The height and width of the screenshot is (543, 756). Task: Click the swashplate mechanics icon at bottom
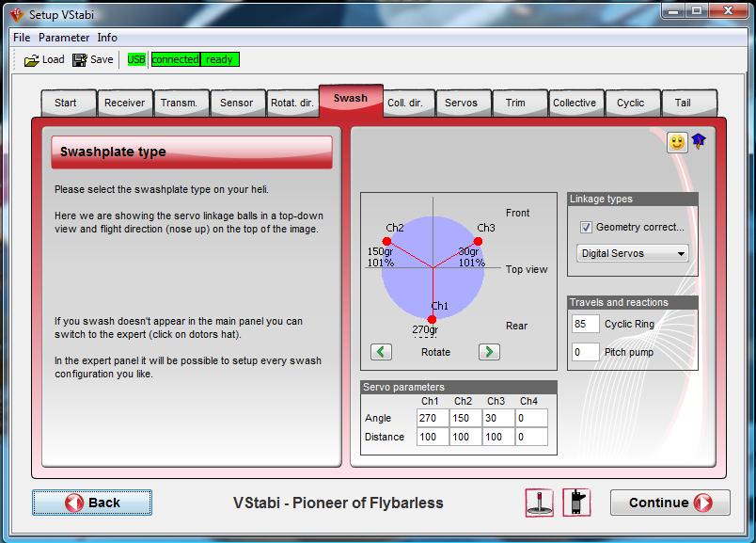pos(540,503)
